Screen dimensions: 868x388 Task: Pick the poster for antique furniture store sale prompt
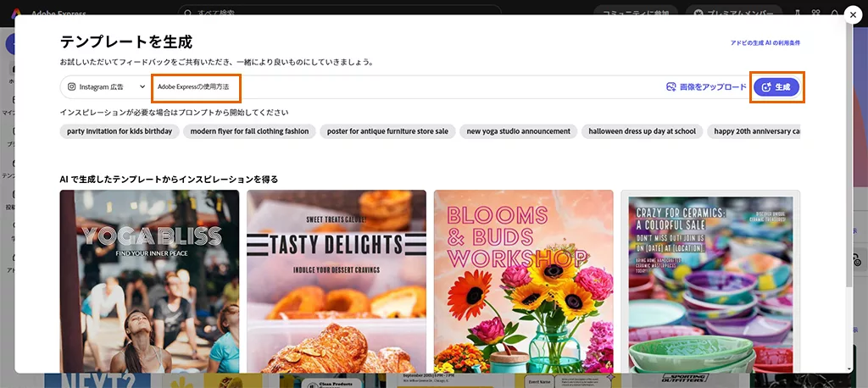[387, 131]
